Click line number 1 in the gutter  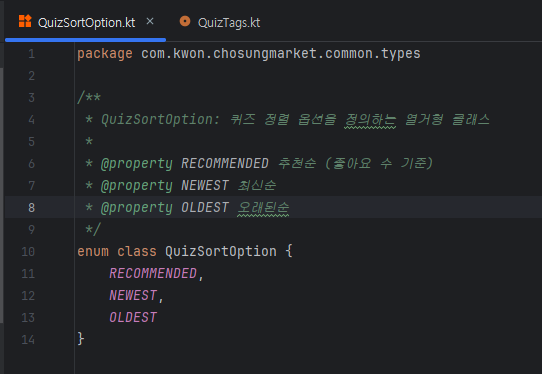coord(31,54)
